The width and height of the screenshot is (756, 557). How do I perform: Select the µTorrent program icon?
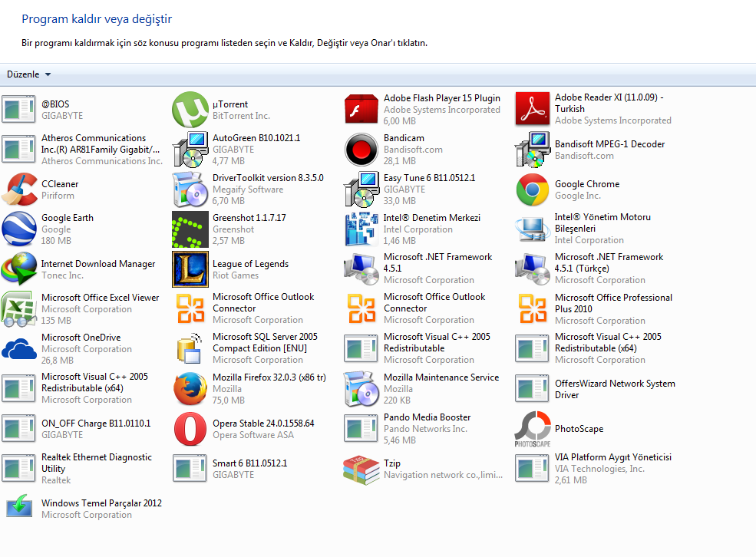coord(190,110)
